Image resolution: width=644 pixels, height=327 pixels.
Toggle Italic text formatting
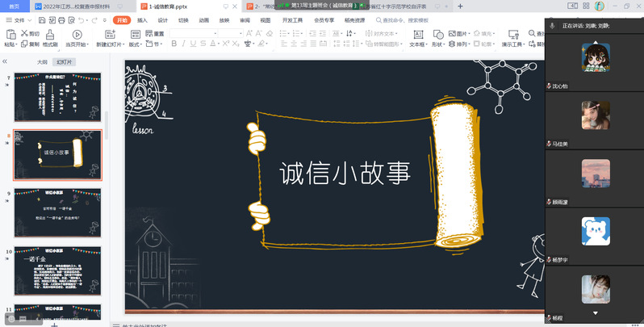click(183, 44)
